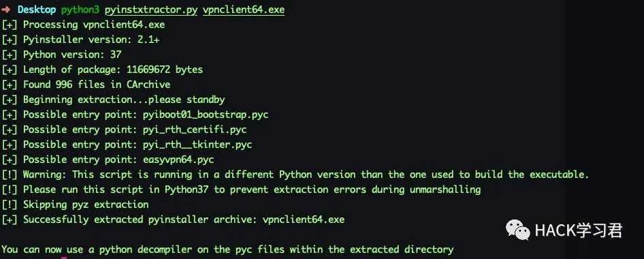This screenshot has height=259, width=644.
Task: Click the HACK学习君 watermark text
Action: point(578,230)
